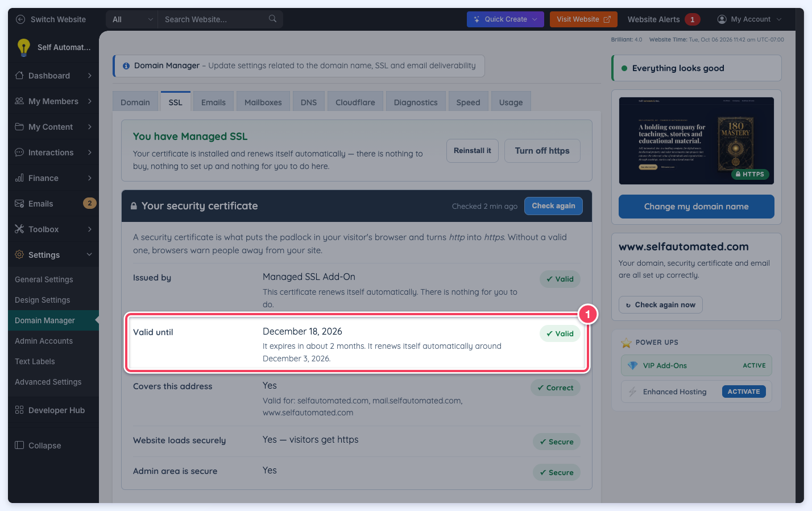
Task: Click the Check again button
Action: pyautogui.click(x=553, y=206)
